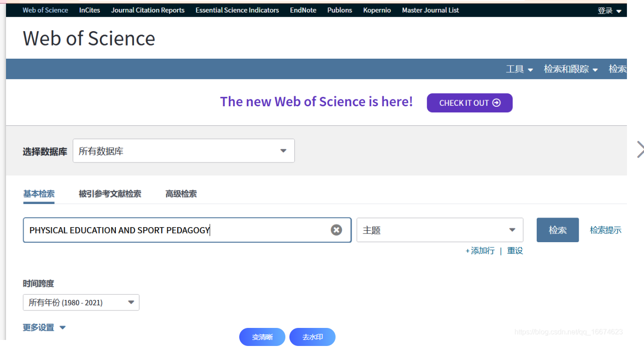This screenshot has height=357, width=644.
Task: Click the 去水印 button
Action: point(312,337)
